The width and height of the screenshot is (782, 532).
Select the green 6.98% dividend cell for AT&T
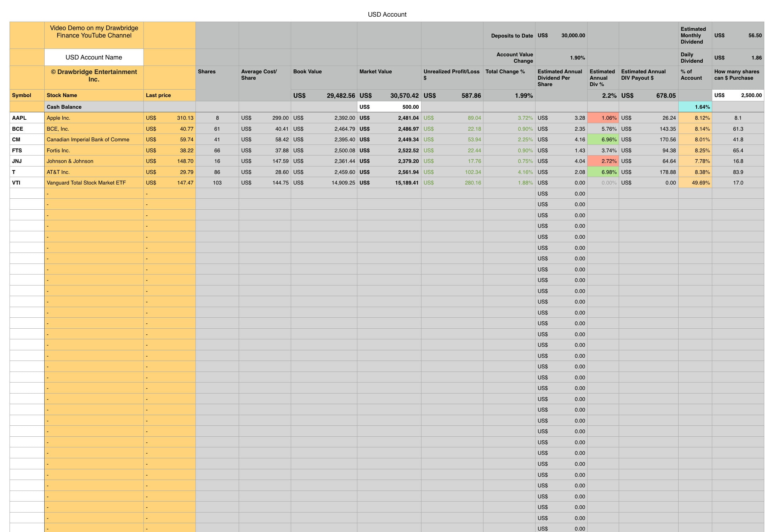tap(603, 172)
